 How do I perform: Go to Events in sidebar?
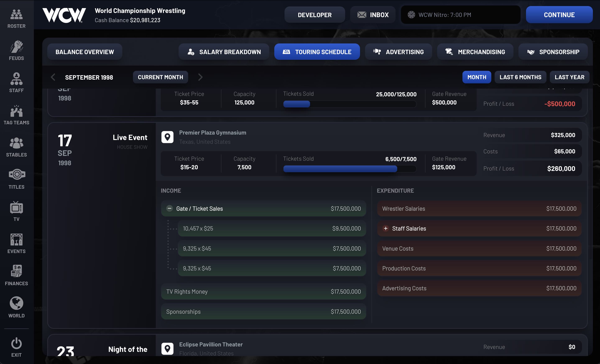click(16, 243)
